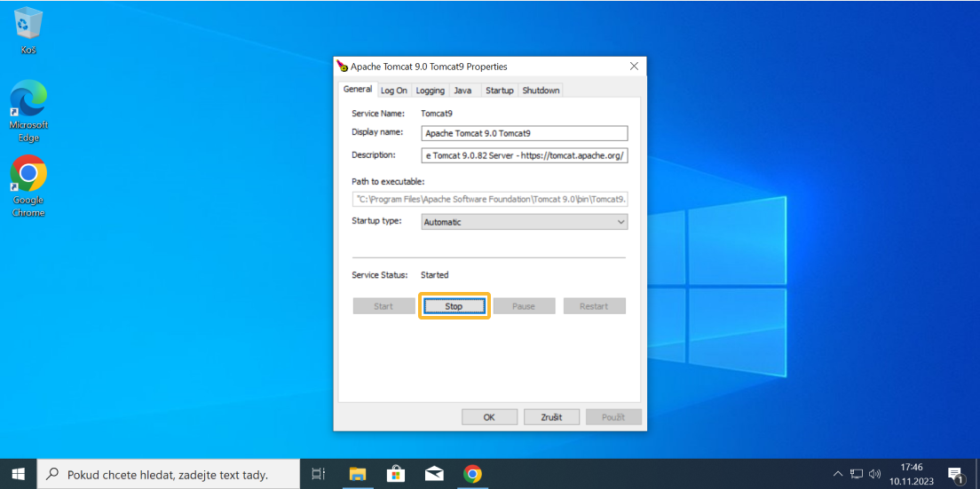Viewport: 980px width, 489px height.
Task: Open the volume tray icon
Action: (x=875, y=474)
